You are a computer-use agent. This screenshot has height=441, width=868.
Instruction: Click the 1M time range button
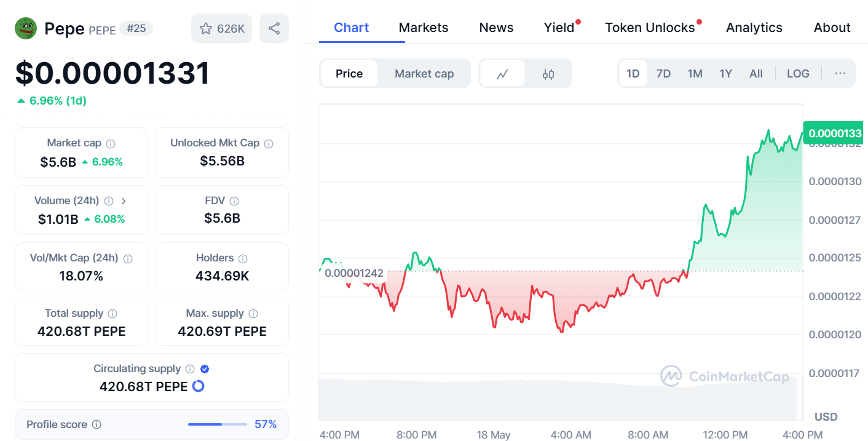tap(695, 73)
